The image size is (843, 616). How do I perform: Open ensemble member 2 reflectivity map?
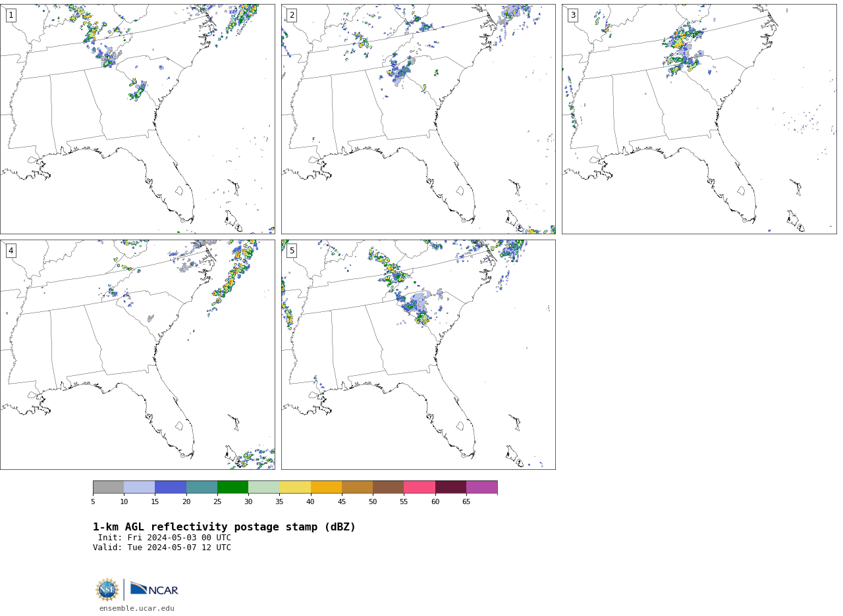pyautogui.click(x=418, y=118)
